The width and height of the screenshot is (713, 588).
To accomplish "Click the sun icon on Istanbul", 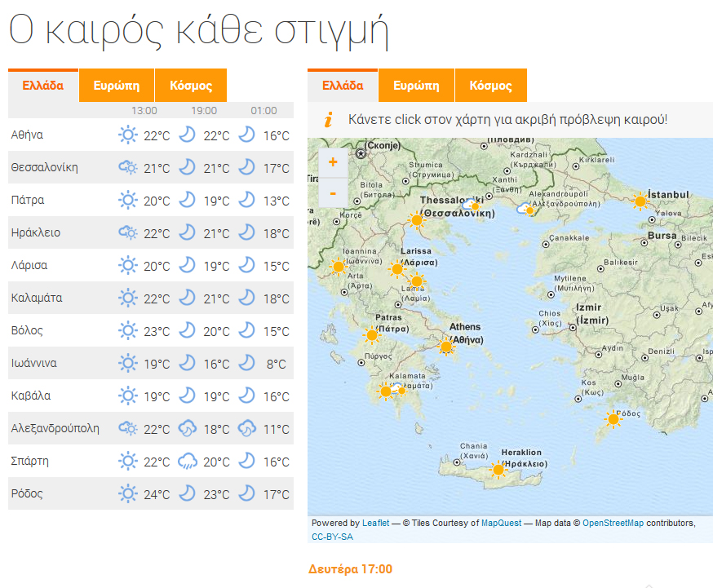I will 640,201.
